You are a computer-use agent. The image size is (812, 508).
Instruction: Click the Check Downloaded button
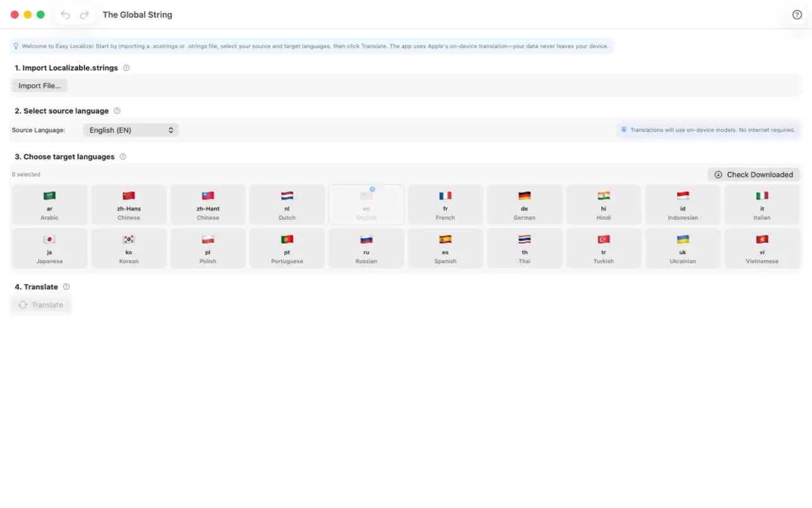click(754, 174)
